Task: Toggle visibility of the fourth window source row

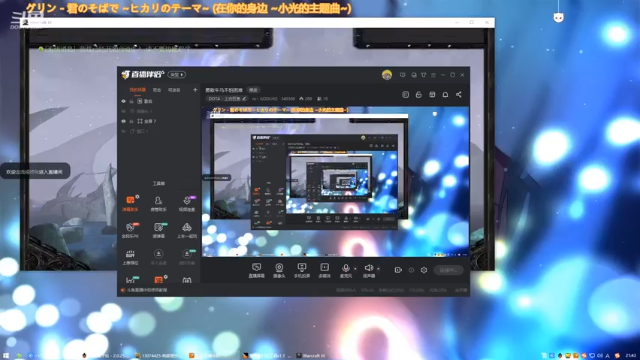Action: pos(123,131)
